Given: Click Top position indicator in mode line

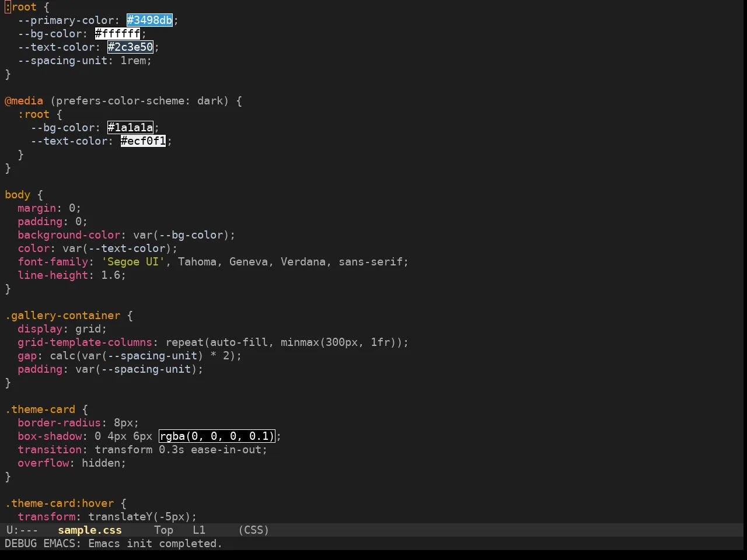Looking at the screenshot, I should tap(163, 530).
